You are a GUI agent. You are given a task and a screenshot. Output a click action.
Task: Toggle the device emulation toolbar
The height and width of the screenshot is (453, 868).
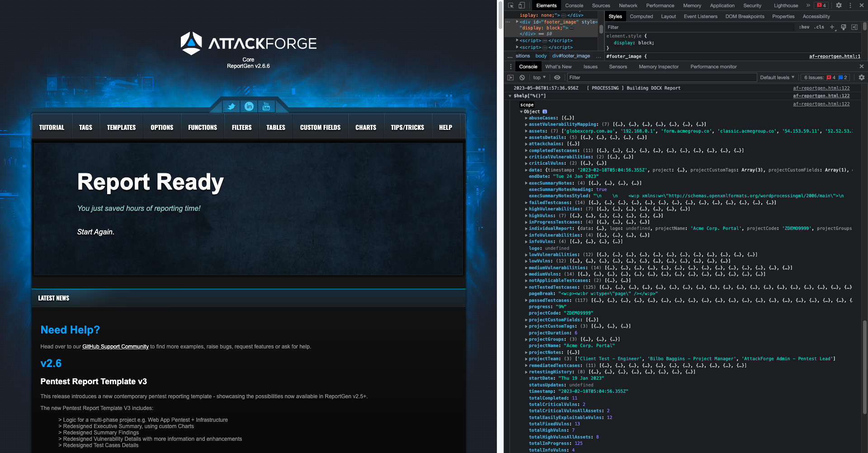coord(522,5)
